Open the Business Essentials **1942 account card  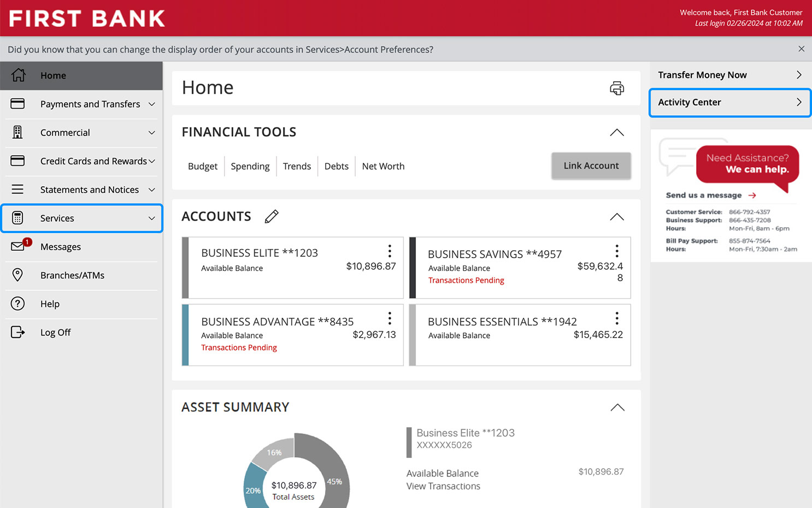coord(520,335)
